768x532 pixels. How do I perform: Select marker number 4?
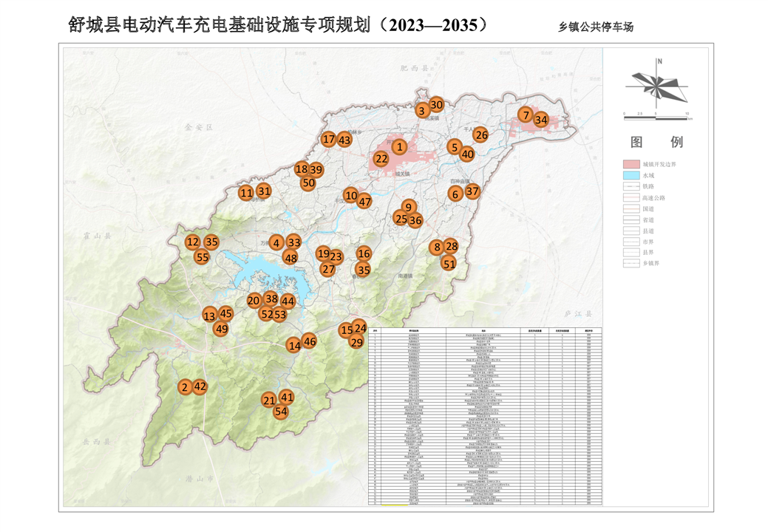276,243
